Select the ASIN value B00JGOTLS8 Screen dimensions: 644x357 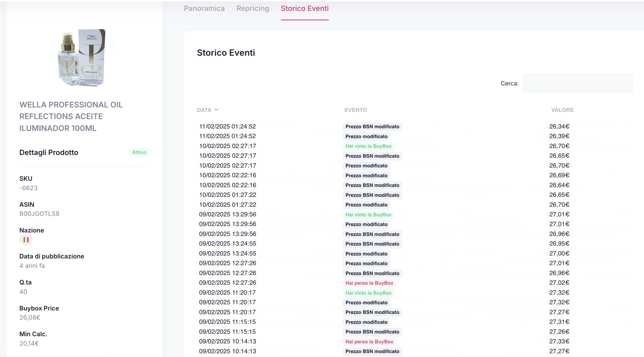(39, 214)
